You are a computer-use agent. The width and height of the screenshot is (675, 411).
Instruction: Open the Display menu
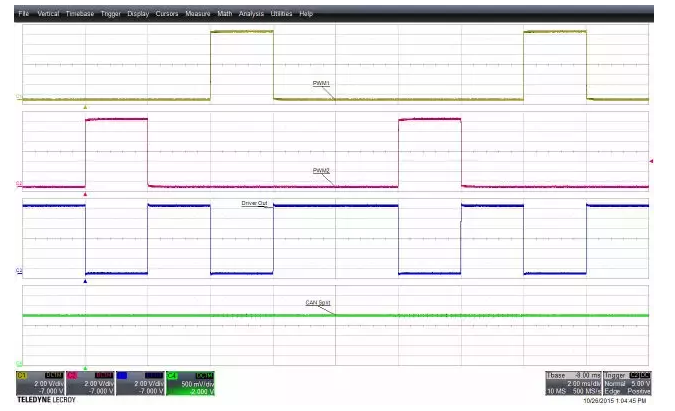pos(138,14)
